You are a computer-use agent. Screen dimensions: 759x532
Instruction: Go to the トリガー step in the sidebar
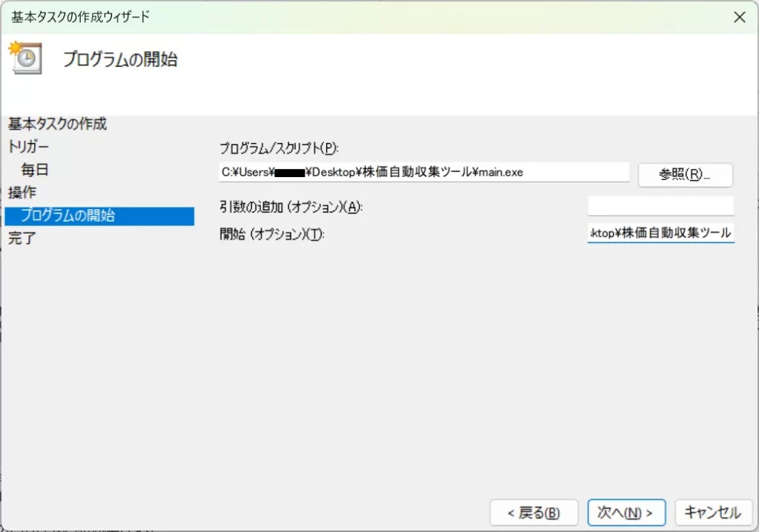[x=29, y=147]
